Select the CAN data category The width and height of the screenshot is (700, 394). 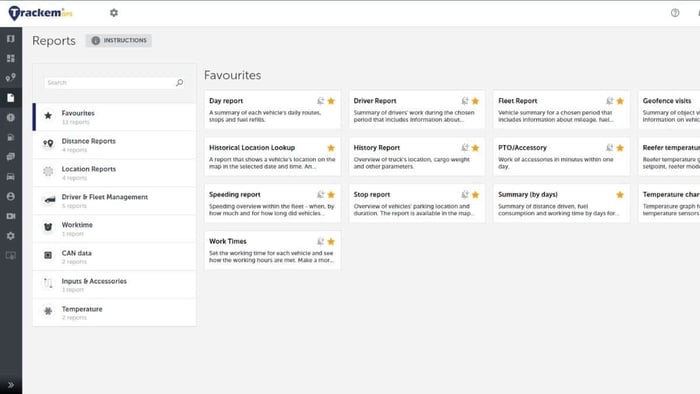click(114, 257)
